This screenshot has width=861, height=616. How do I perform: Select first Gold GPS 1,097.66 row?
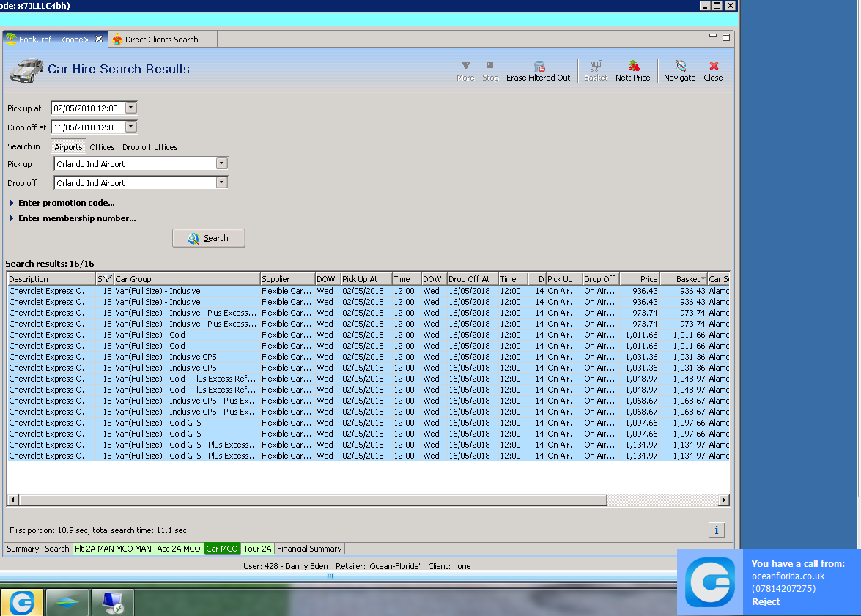[368, 422]
